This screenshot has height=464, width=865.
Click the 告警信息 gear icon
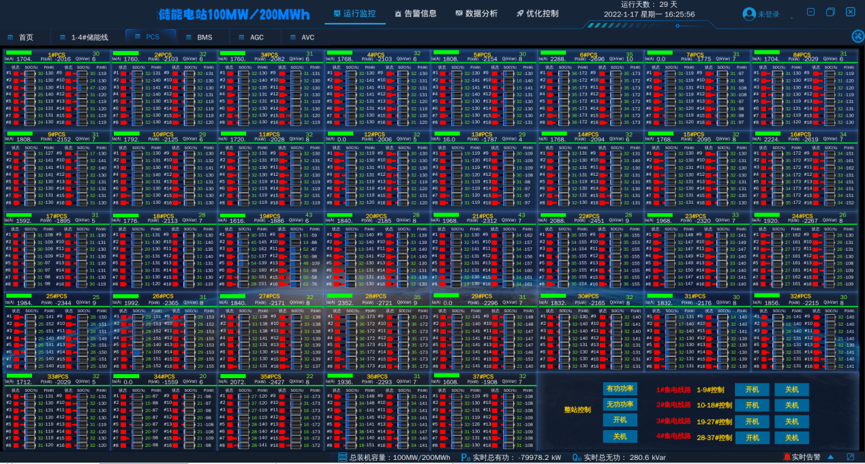point(398,14)
